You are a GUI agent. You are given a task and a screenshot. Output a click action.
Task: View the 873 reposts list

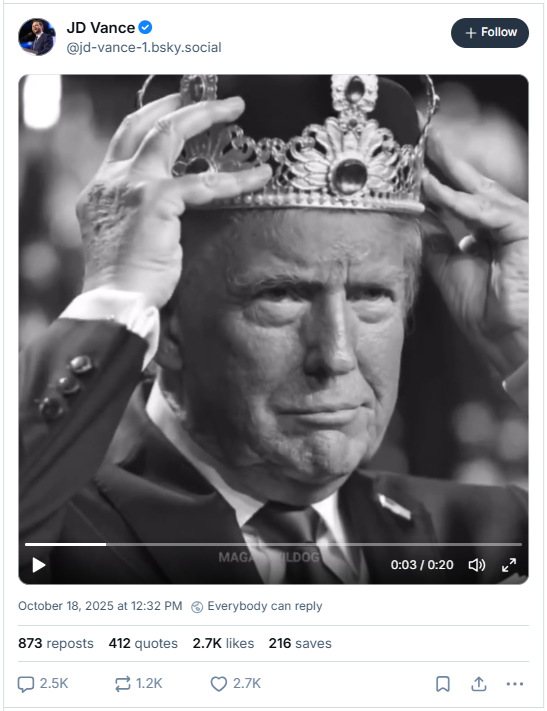[x=56, y=643]
